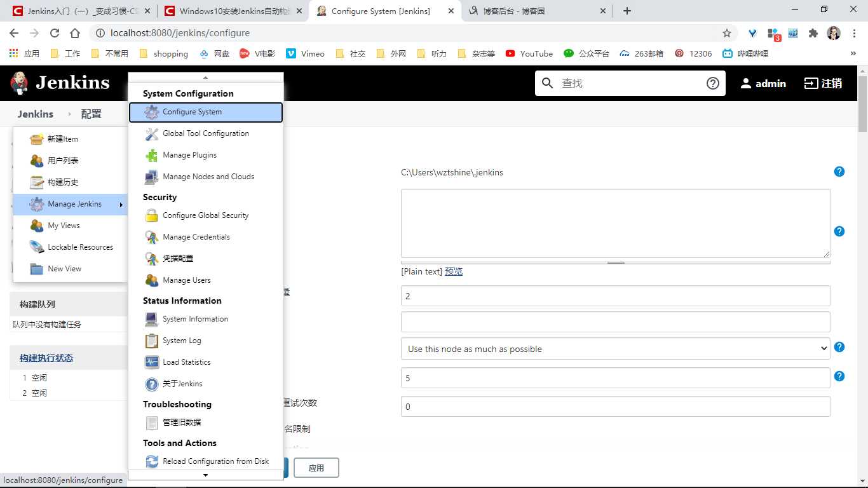Click the Manage Nodes and Clouds computer icon
This screenshot has width=868, height=488.
152,177
